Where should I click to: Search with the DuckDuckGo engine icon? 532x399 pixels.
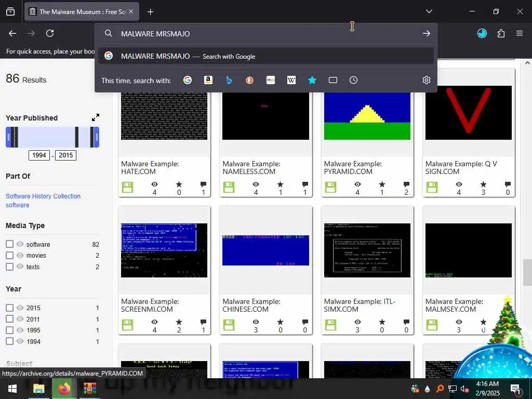(250, 80)
